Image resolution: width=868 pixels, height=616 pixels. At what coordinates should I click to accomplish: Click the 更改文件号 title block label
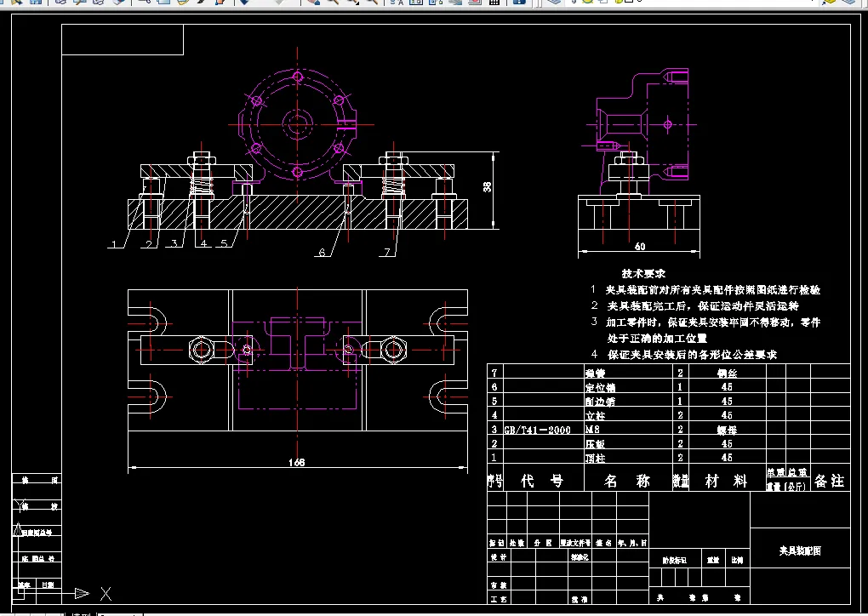575,543
